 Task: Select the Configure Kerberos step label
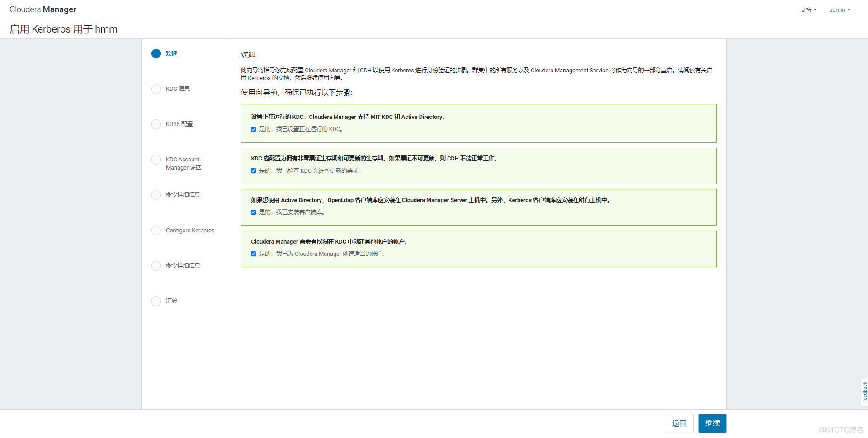pyautogui.click(x=190, y=230)
